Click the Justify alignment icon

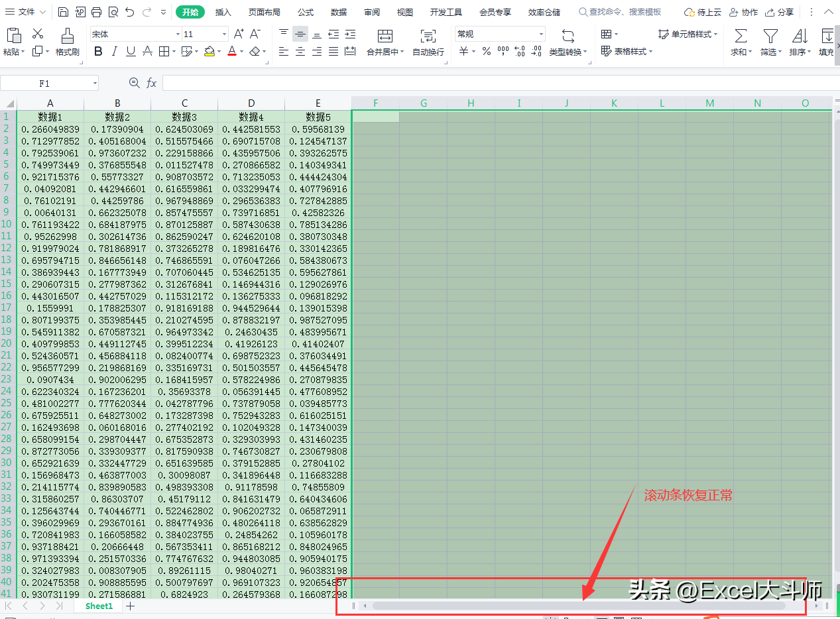tap(333, 51)
